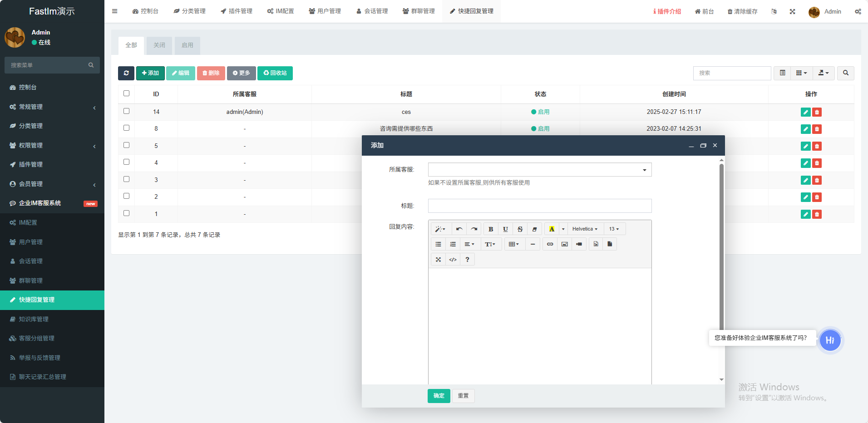Click the refresh icon above the table
868x423 pixels.
pyautogui.click(x=126, y=73)
